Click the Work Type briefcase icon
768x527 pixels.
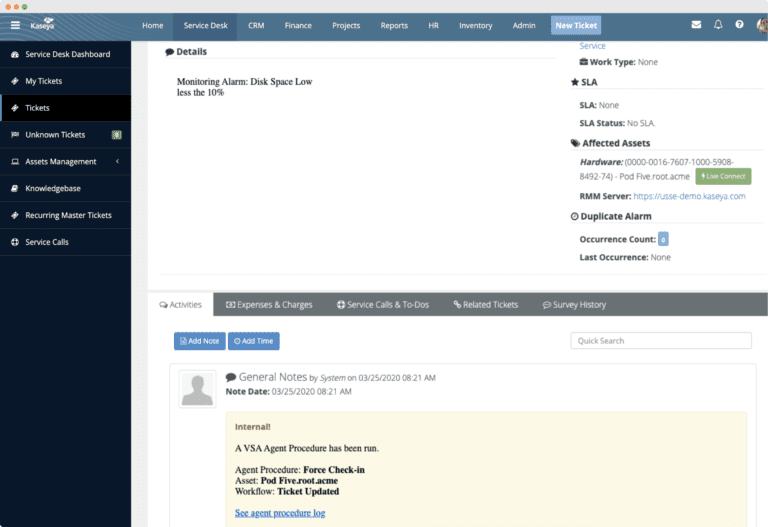pyautogui.click(x=584, y=62)
